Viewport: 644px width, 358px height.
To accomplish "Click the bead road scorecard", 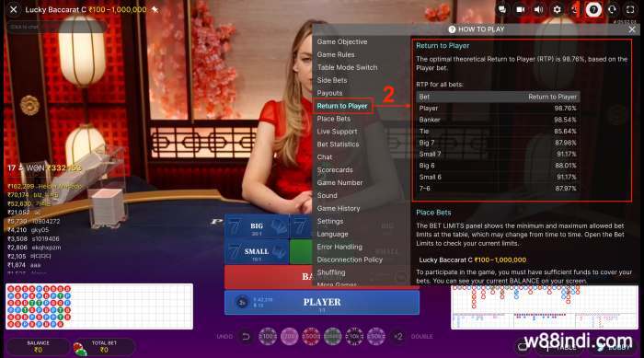I will 99,306.
